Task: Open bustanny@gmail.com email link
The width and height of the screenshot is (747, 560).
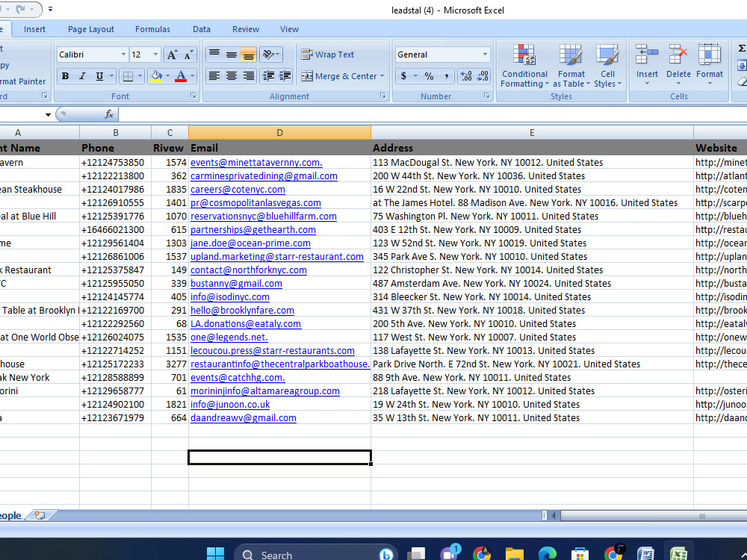Action: (236, 283)
